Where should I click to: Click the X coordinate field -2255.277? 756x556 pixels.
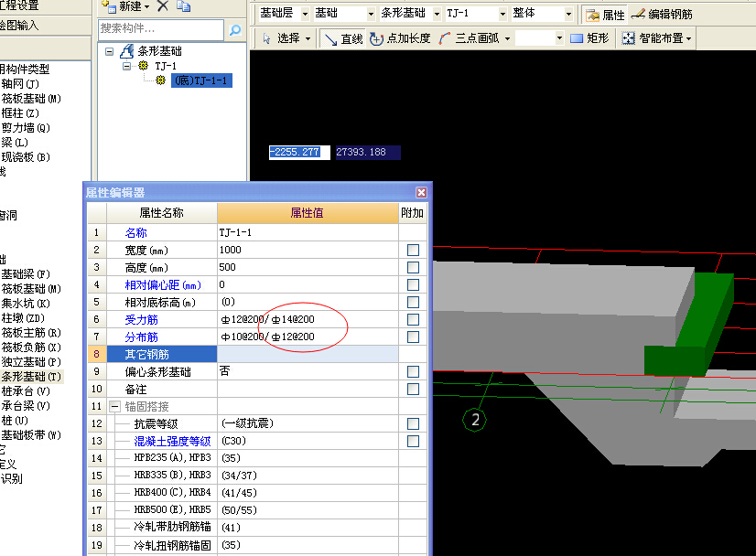(299, 152)
